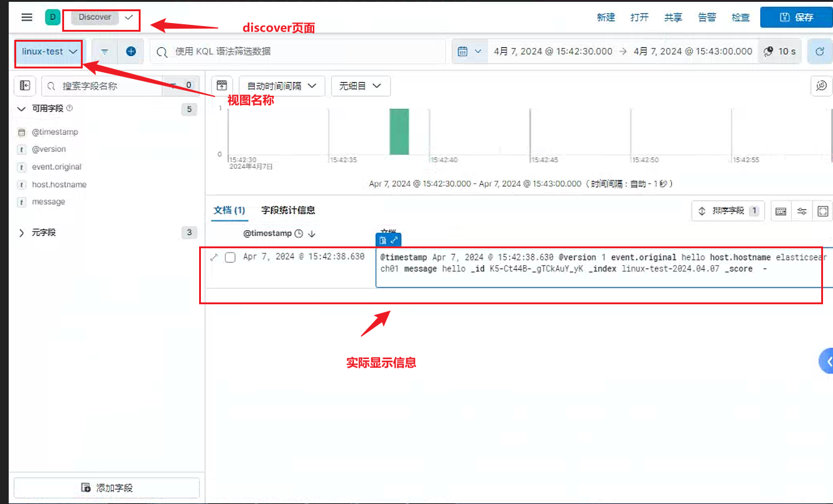Open the calendar quick time menu
The image size is (833, 504).
click(x=469, y=52)
